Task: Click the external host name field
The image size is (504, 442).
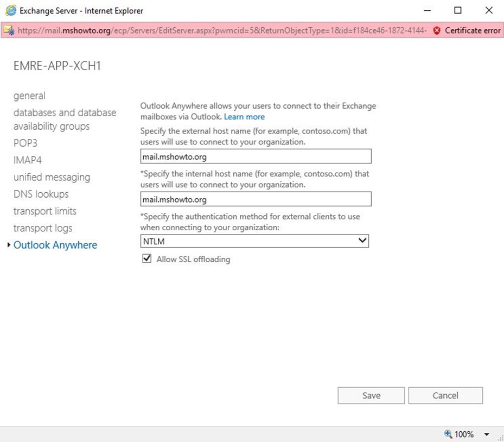Action: [x=256, y=156]
